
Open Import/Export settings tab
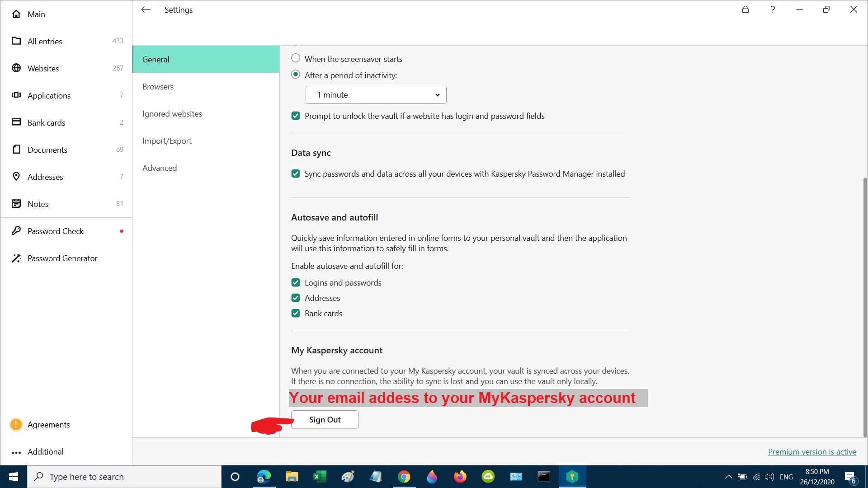point(167,141)
